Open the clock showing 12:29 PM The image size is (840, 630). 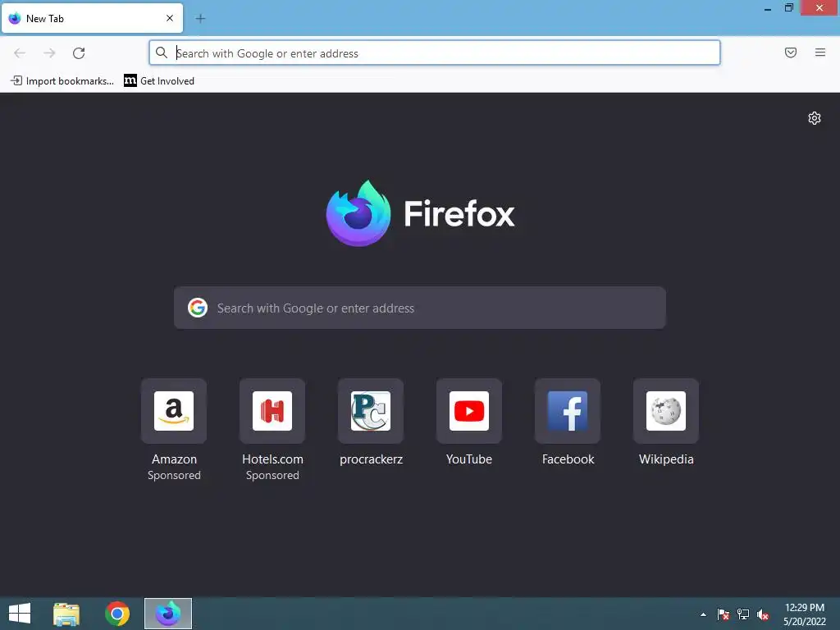[805, 614]
